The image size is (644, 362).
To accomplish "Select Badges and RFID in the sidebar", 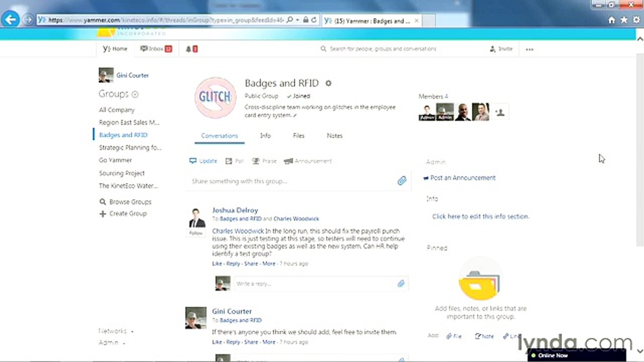I will point(123,135).
